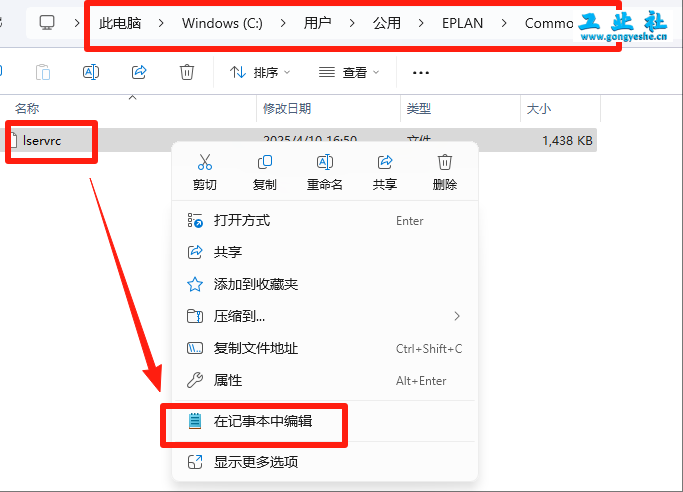Choose 在记事本中编辑 menu entry
The width and height of the screenshot is (683, 492).
(x=325, y=421)
